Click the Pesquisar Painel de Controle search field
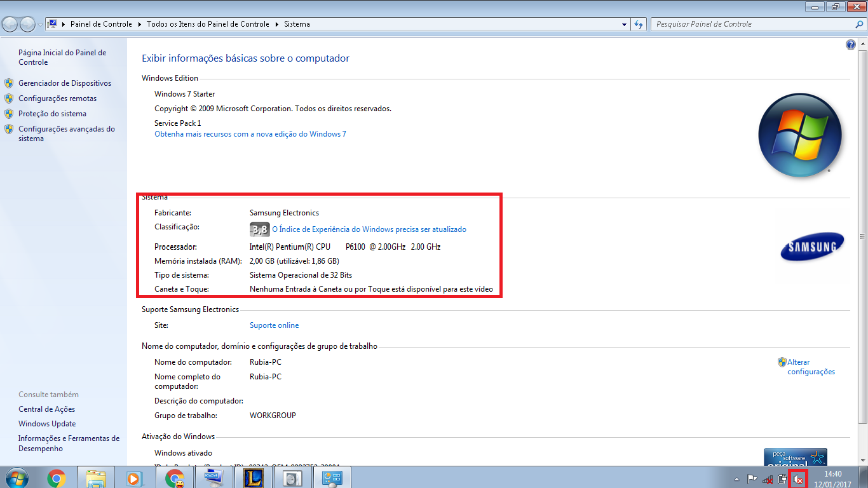This screenshot has width=868, height=488. pos(752,24)
